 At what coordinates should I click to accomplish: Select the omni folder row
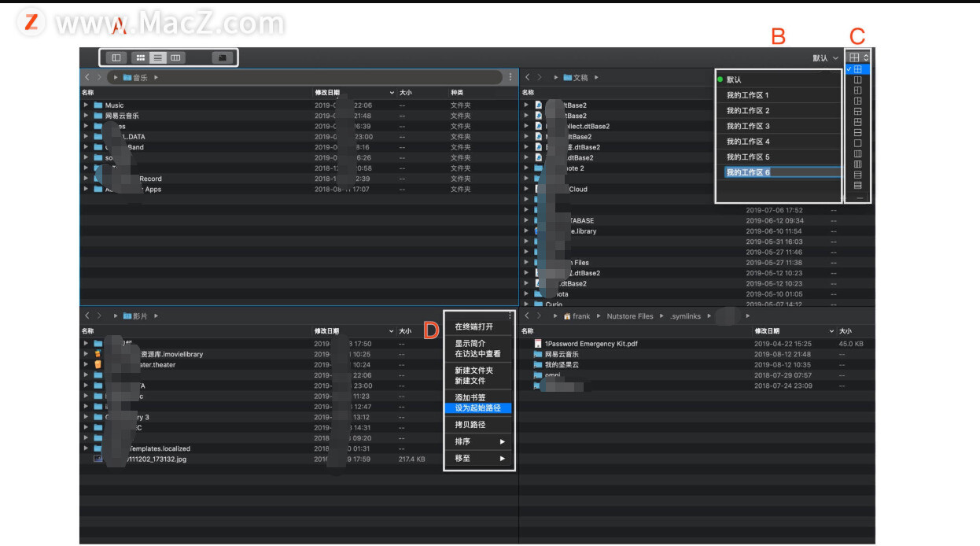(x=697, y=375)
